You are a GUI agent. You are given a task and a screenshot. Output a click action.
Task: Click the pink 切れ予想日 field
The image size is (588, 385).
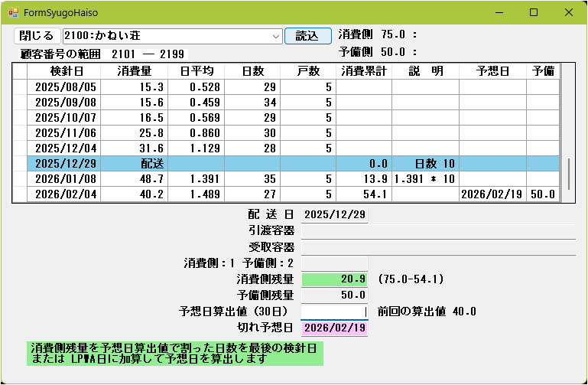coord(335,328)
